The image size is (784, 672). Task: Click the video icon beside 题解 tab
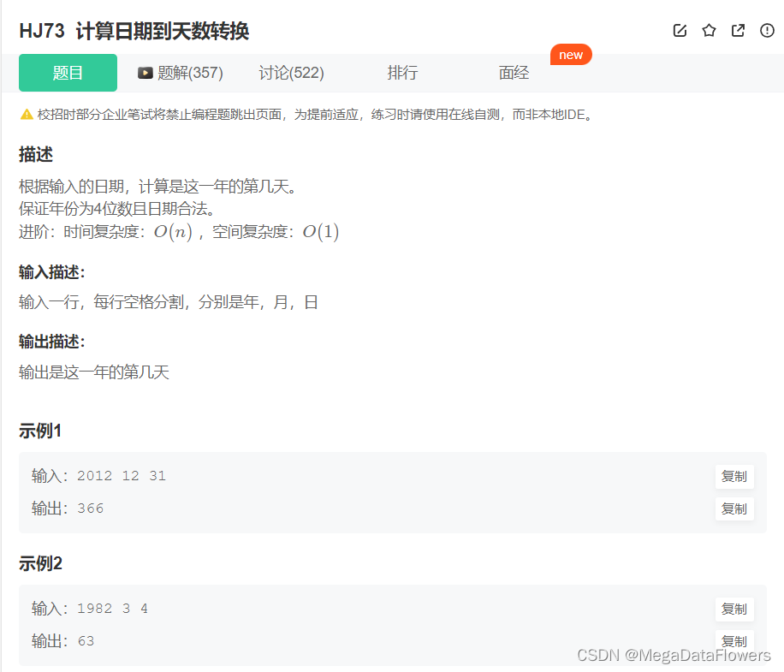point(145,73)
